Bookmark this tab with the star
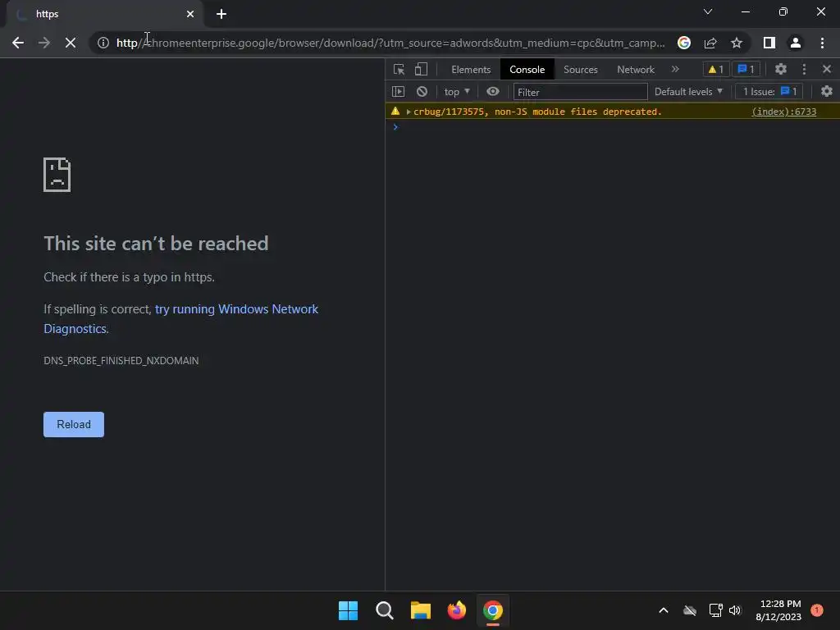This screenshot has width=840, height=630. (737, 43)
